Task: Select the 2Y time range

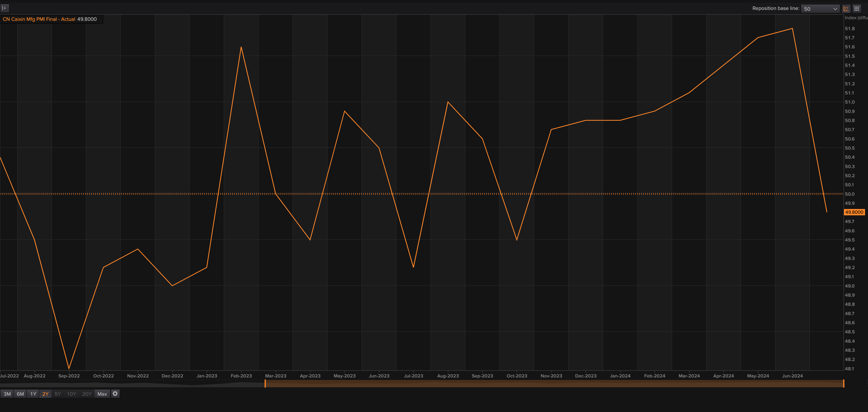Action: pyautogui.click(x=45, y=394)
